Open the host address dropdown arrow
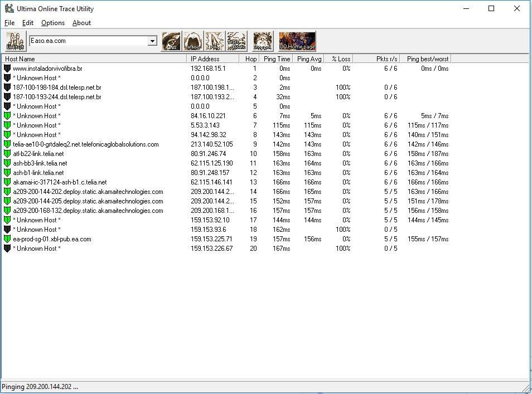The image size is (532, 394). pos(152,41)
